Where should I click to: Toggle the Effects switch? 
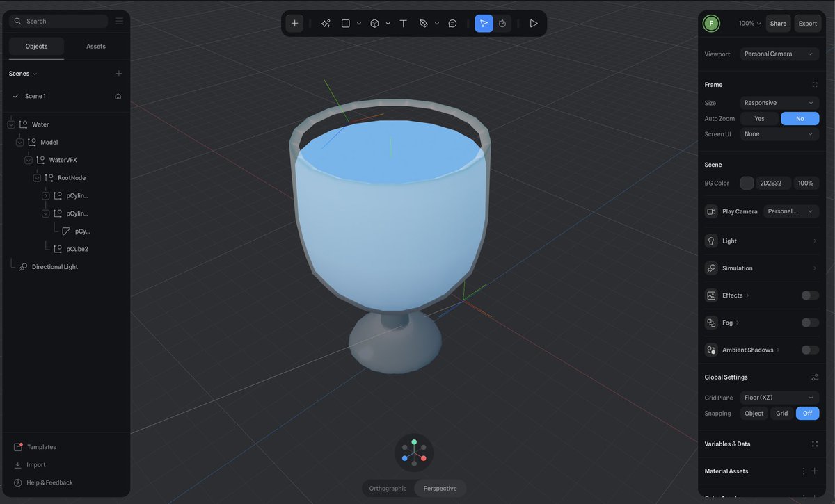[810, 295]
